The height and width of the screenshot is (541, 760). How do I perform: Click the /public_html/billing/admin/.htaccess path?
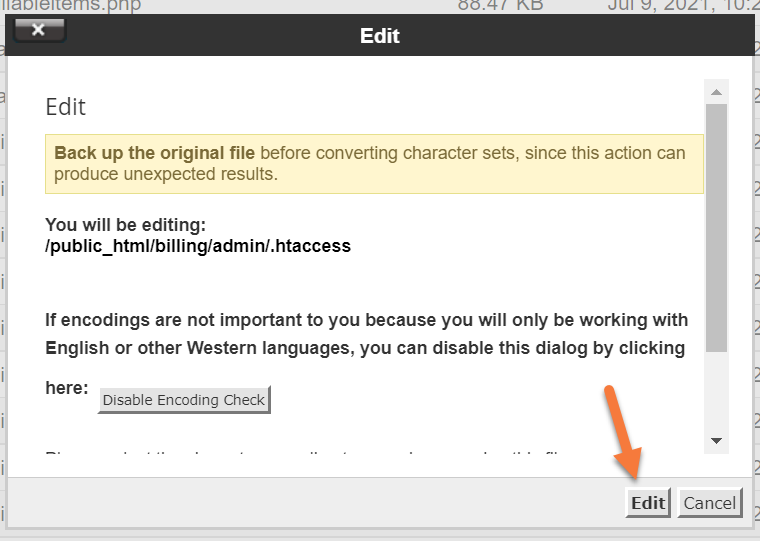tap(198, 246)
